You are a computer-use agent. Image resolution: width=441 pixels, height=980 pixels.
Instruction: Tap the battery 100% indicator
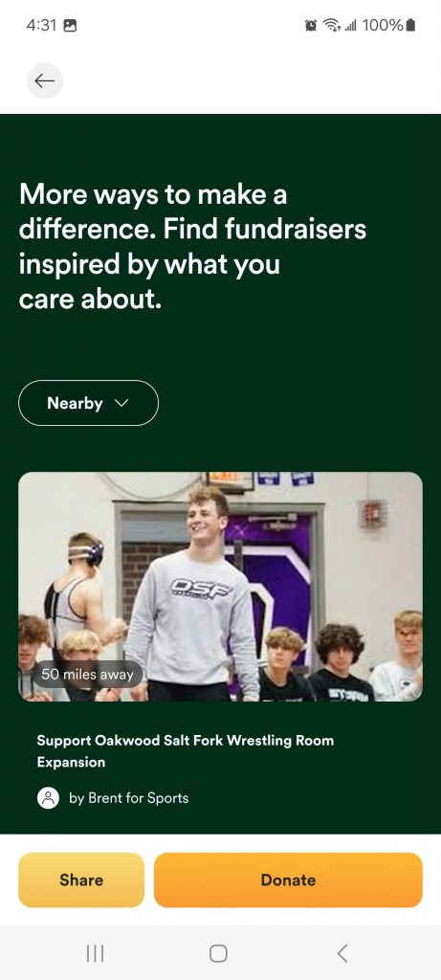tap(388, 25)
